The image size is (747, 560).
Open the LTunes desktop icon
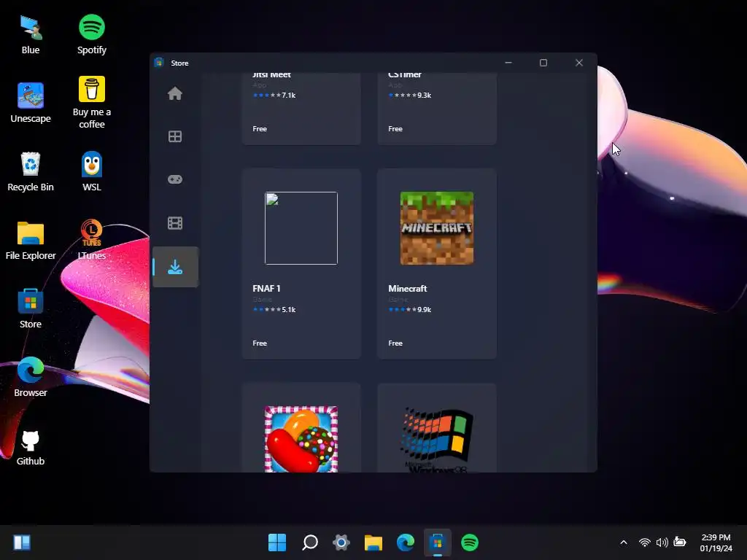click(91, 241)
